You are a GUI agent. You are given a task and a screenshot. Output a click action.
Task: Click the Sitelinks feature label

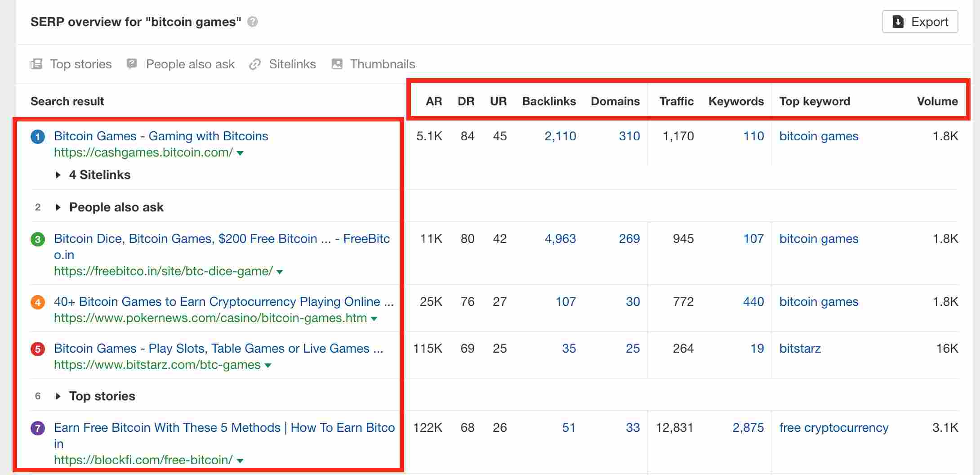[292, 64]
